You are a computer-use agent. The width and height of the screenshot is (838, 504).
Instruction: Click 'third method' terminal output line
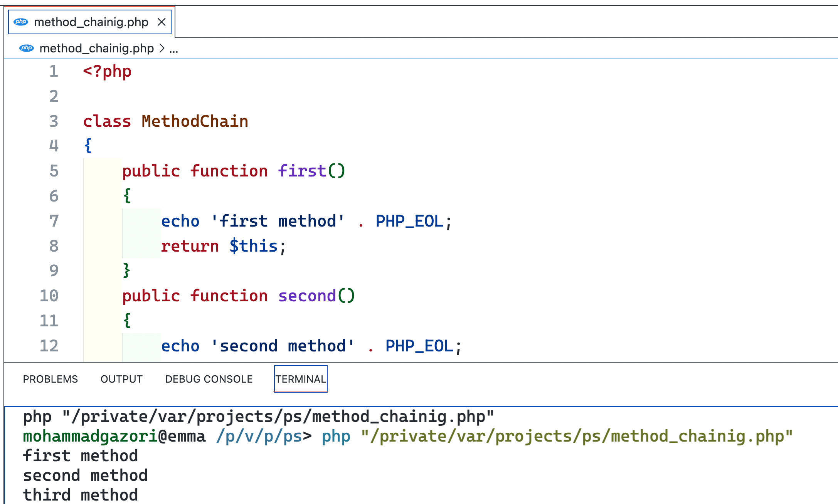(80, 496)
